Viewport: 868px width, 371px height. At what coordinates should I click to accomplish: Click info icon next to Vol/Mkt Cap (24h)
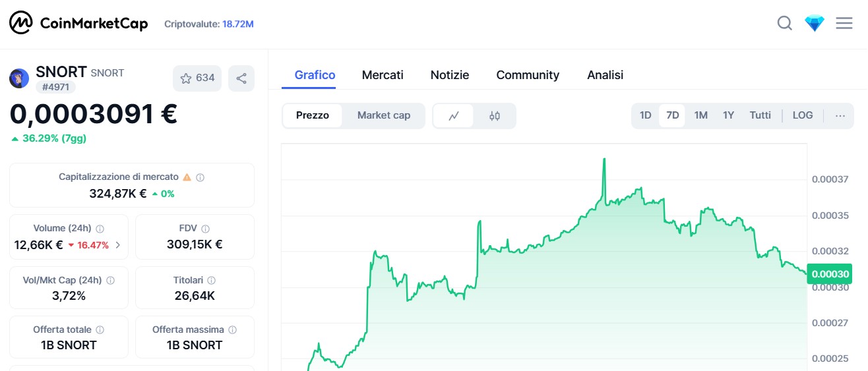pos(110,280)
